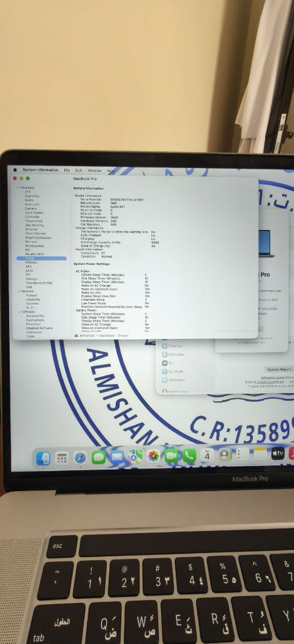Open Displays in System Settings sidebar
This screenshot has width=294, height=644.
[172, 346]
